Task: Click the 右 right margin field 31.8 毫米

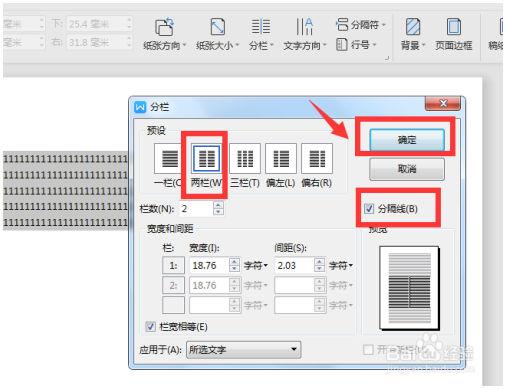Action: point(99,42)
